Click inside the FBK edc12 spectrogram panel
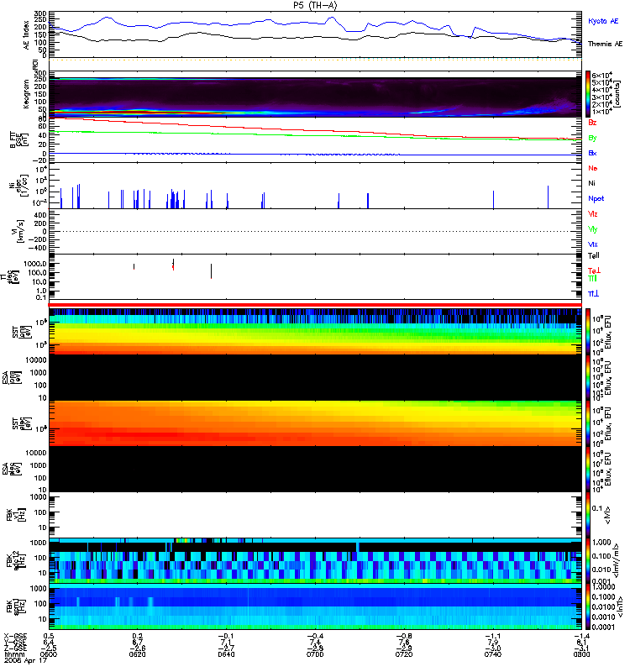This screenshot has width=630, height=672. click(315, 560)
